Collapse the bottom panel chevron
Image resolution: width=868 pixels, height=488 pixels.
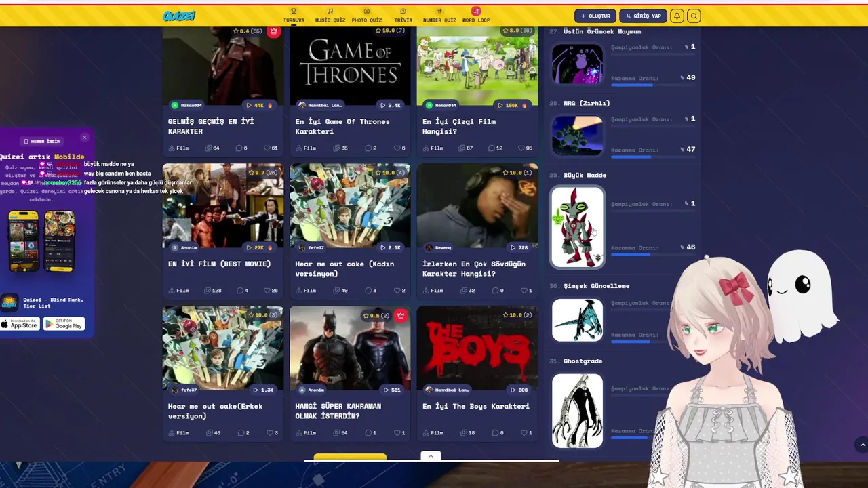[431, 456]
